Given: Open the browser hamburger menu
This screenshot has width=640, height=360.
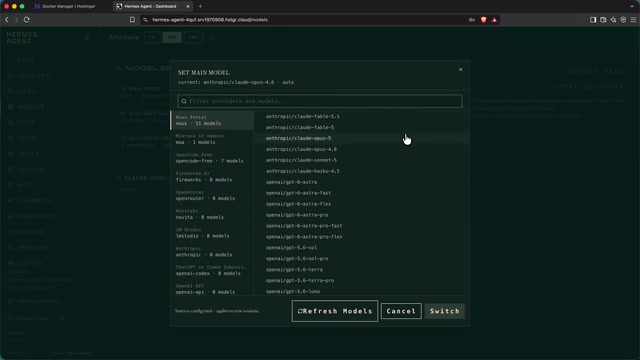Looking at the screenshot, I should pos(633,20).
